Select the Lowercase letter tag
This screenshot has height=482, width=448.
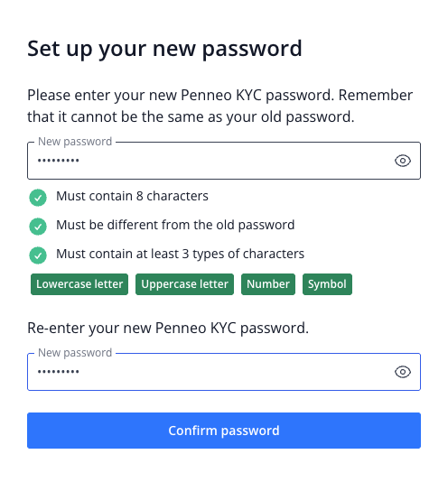(79, 284)
